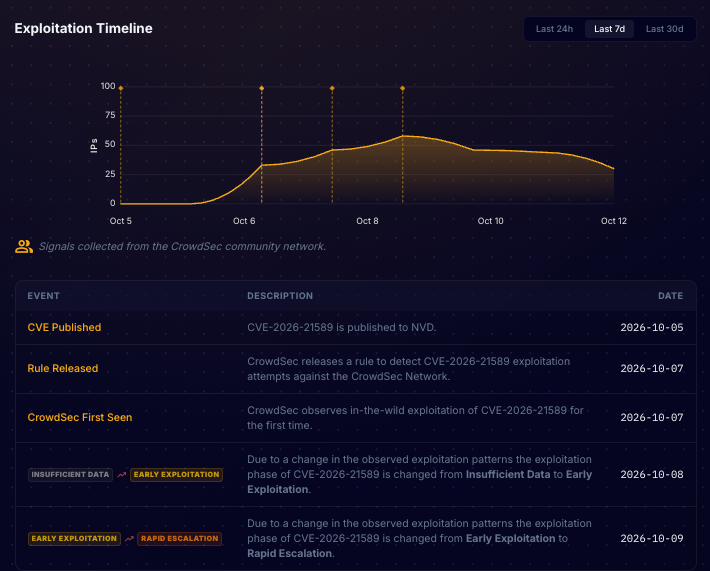Open the CVE Published event
The image size is (710, 571).
coord(64,327)
